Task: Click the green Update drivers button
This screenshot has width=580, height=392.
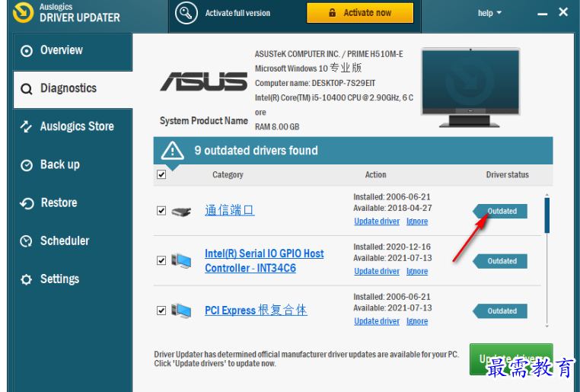Action: tap(511, 359)
